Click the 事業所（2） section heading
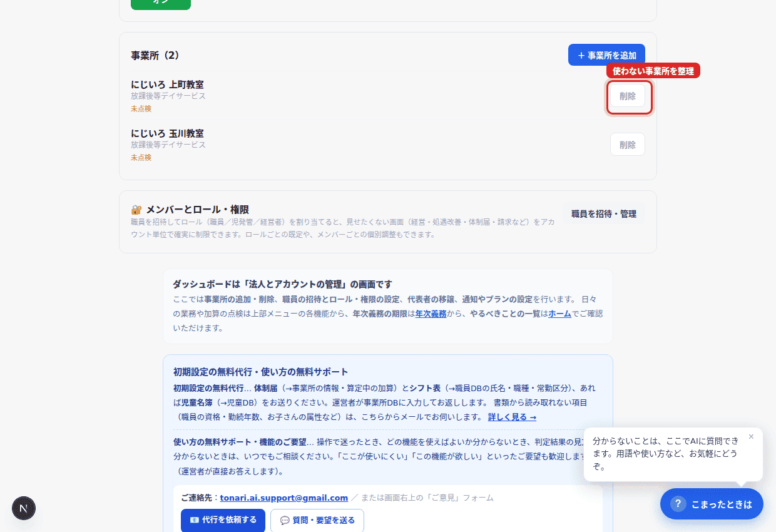Image resolution: width=776 pixels, height=532 pixels. (x=156, y=55)
